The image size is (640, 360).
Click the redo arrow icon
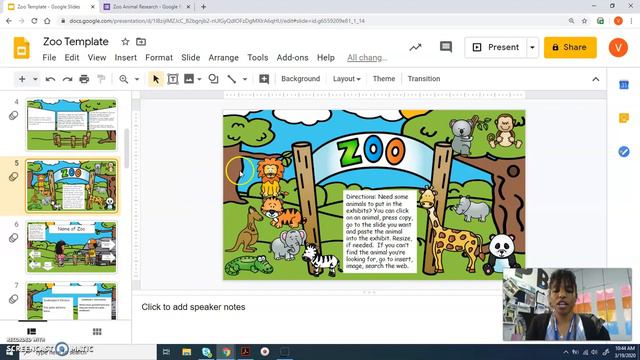click(x=67, y=79)
